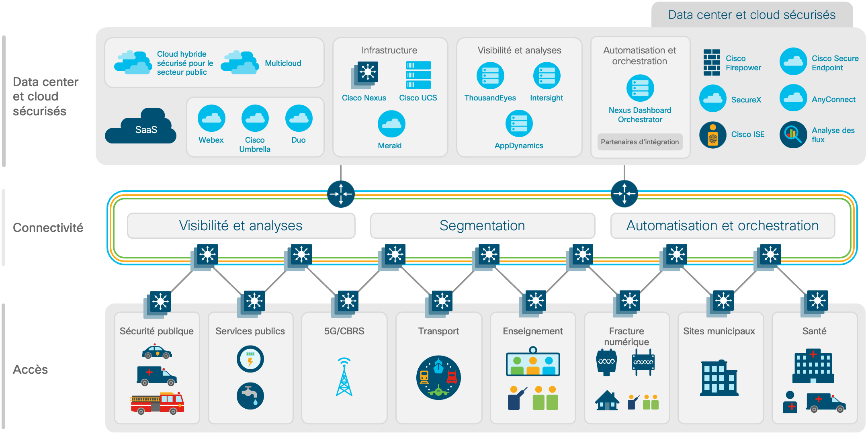Click the hospital building icon under Santé

813,366
